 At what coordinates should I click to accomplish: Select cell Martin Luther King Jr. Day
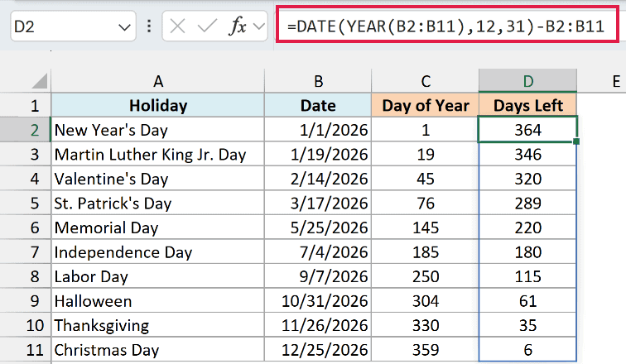157,155
